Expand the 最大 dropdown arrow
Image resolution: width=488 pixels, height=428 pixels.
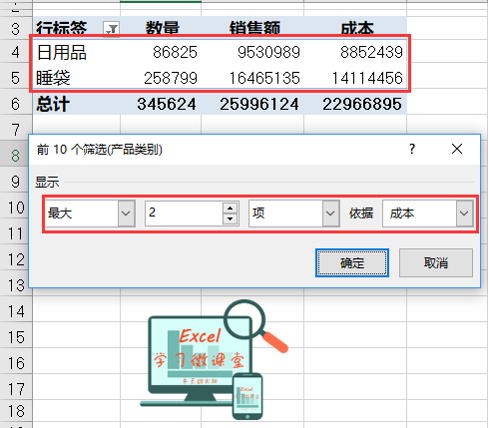[x=126, y=213]
